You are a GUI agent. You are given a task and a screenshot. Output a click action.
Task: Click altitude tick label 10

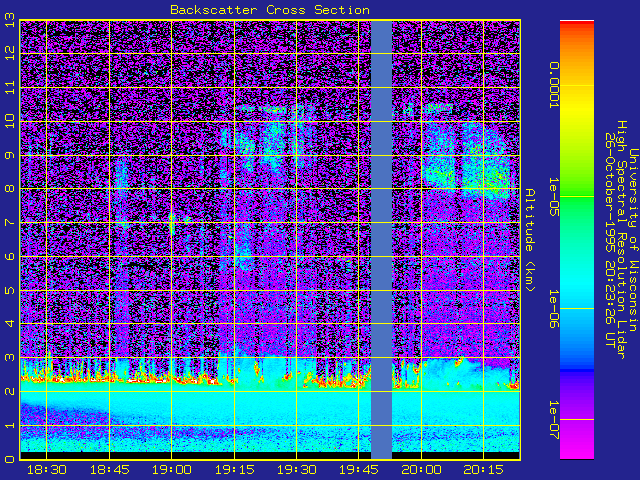pyautogui.click(x=10, y=120)
